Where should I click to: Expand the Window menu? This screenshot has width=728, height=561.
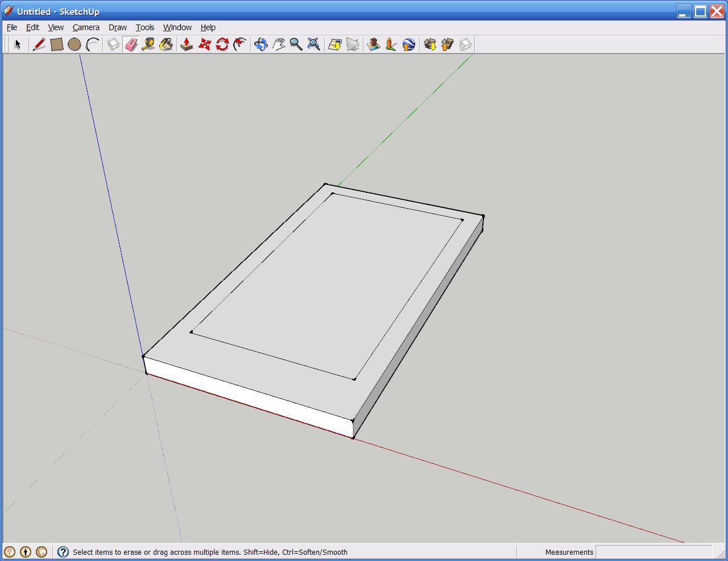coord(177,27)
